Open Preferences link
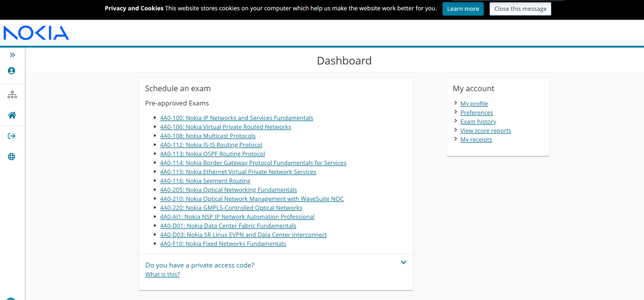 pos(477,112)
